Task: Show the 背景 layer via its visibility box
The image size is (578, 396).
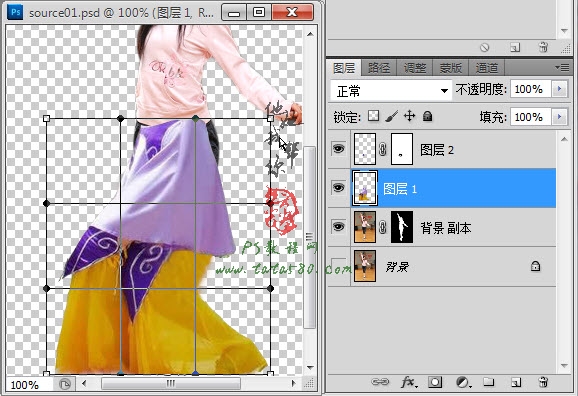Action: click(x=338, y=265)
